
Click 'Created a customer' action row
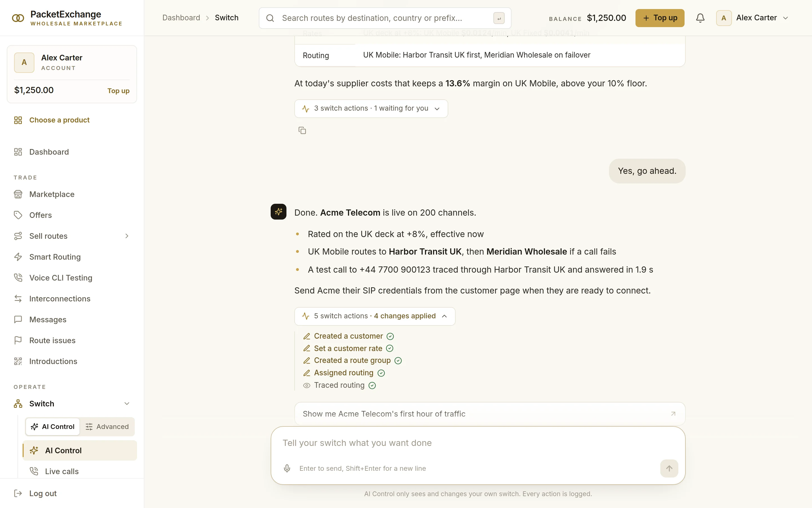coord(348,336)
